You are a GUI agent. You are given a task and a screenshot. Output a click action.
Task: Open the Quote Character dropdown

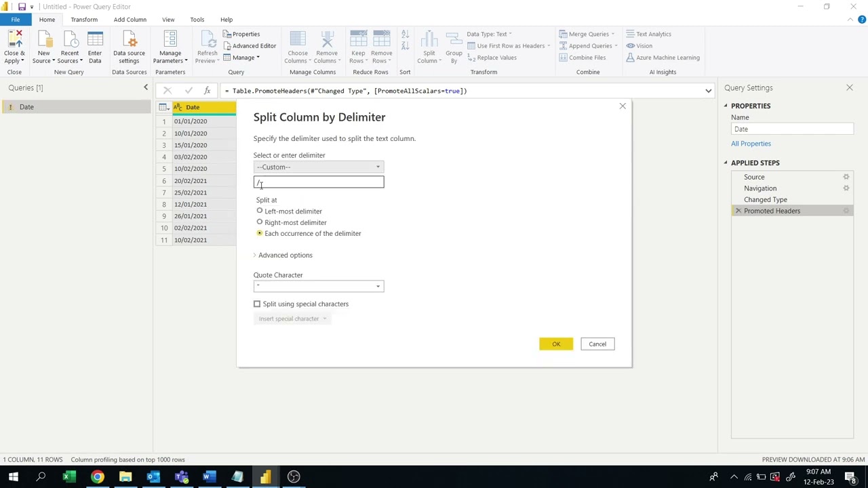point(319,286)
